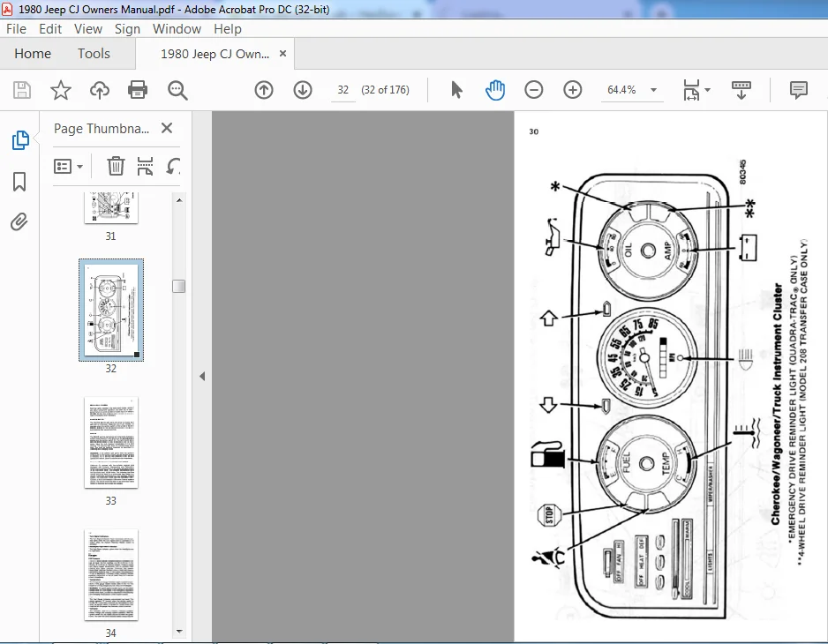This screenshot has height=644, width=828.
Task: Go to next page arrow
Action: pyautogui.click(x=303, y=90)
